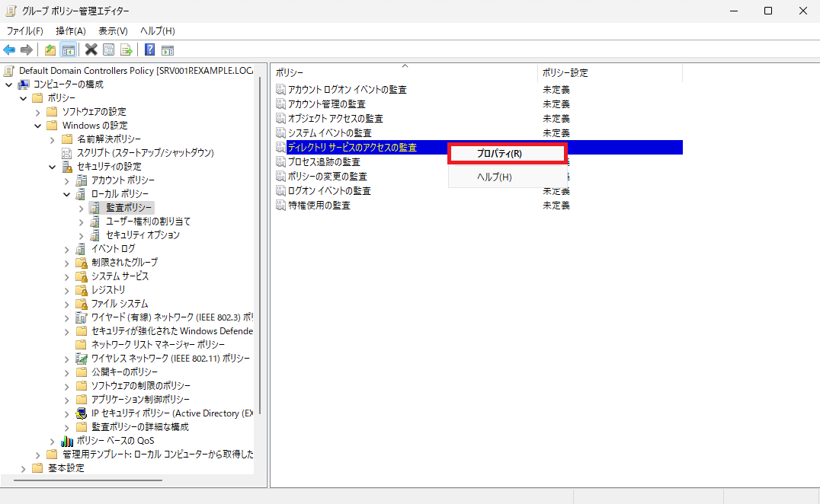The width and height of the screenshot is (820, 504).
Task: Select ソフトウェアの制限のポリシー in the tree
Action: coord(141,386)
